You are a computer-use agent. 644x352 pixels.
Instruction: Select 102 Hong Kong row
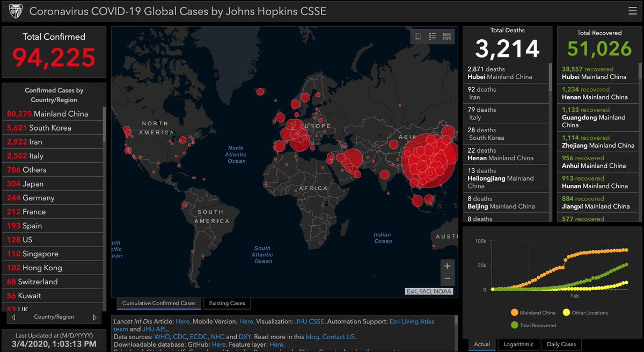point(52,268)
